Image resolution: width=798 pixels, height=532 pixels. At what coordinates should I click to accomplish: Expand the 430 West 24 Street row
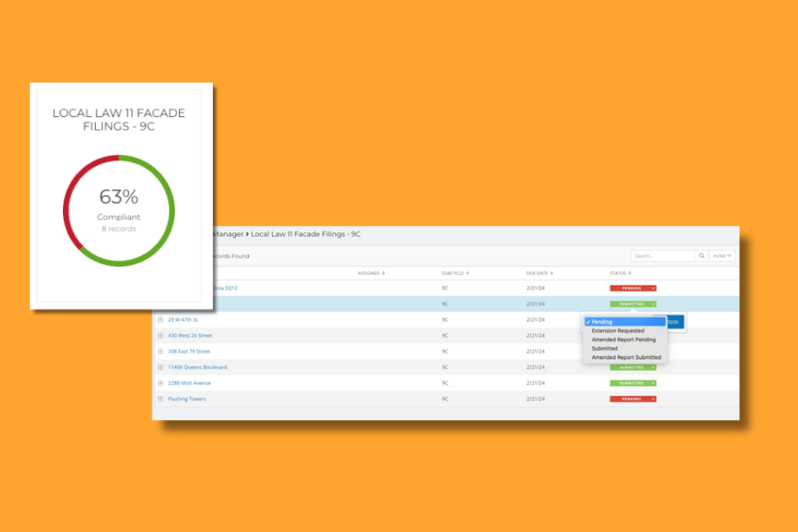click(x=160, y=335)
